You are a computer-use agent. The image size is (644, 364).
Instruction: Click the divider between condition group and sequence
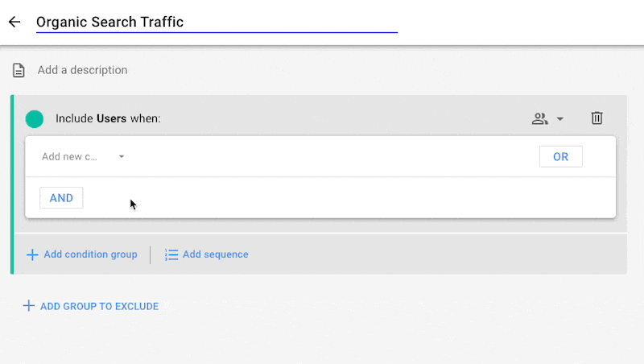click(151, 254)
